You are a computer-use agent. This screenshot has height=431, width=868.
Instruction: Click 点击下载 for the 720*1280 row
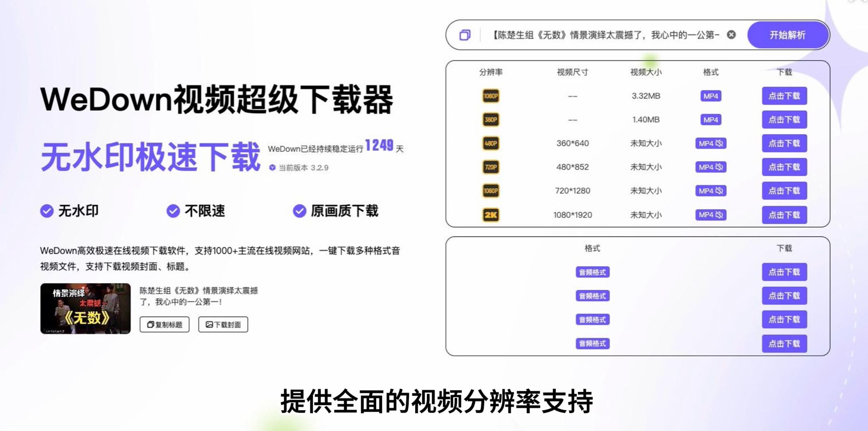[784, 191]
